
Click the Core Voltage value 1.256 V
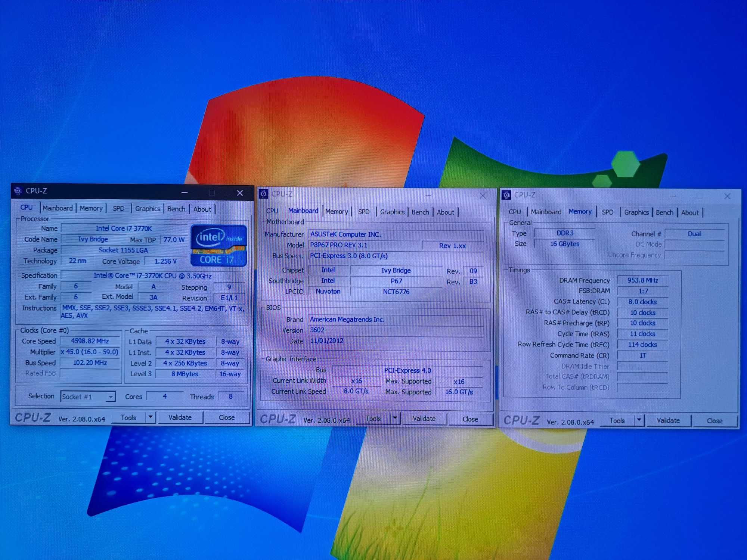pyautogui.click(x=165, y=261)
